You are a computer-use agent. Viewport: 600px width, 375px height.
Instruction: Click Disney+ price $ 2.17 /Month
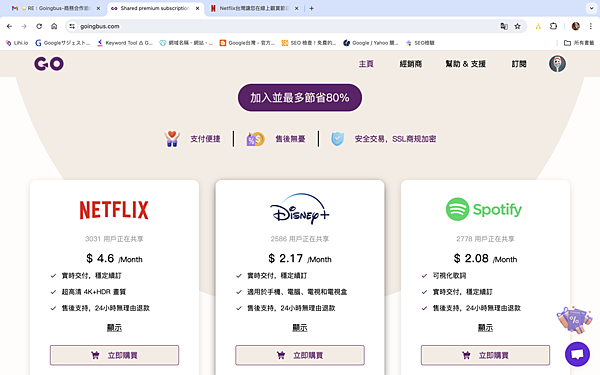point(300,259)
